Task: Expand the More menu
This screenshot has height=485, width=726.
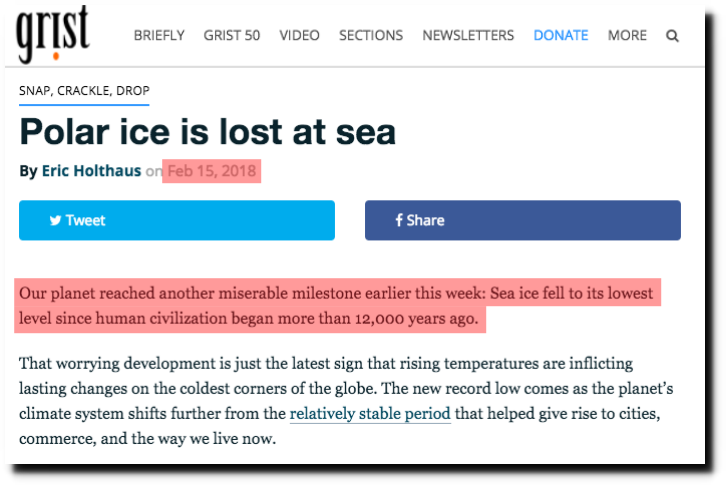Action: coord(627,35)
